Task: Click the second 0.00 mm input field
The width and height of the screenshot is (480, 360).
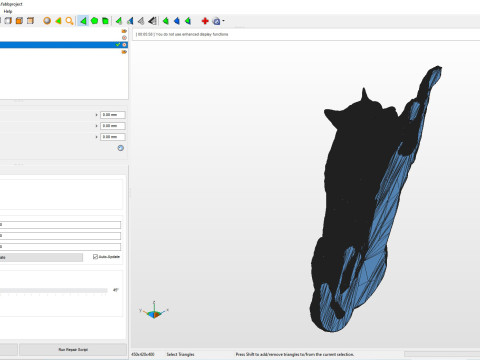Action: click(113, 126)
